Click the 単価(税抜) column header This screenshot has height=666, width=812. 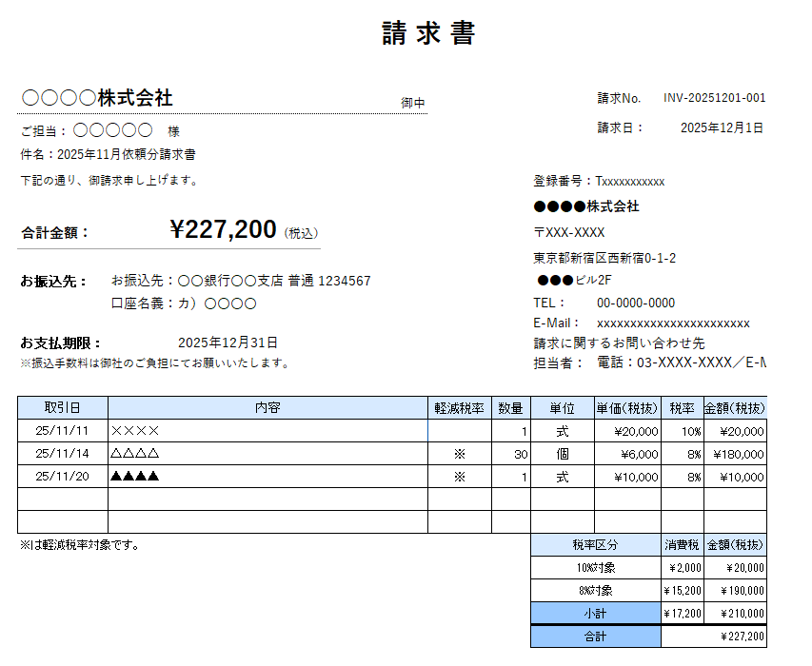click(627, 408)
